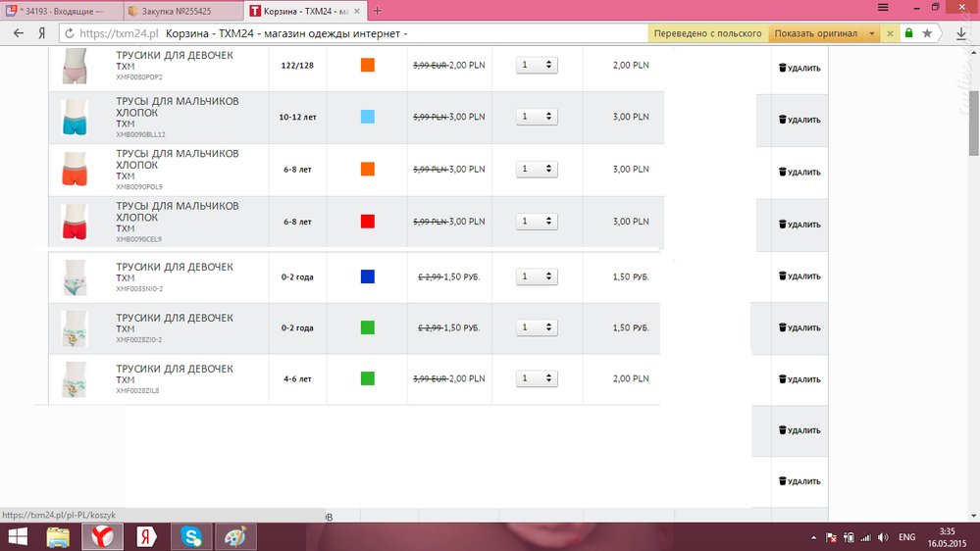
Task: Adjust quantity stepper for 4-6 лет row
Action: point(537,378)
